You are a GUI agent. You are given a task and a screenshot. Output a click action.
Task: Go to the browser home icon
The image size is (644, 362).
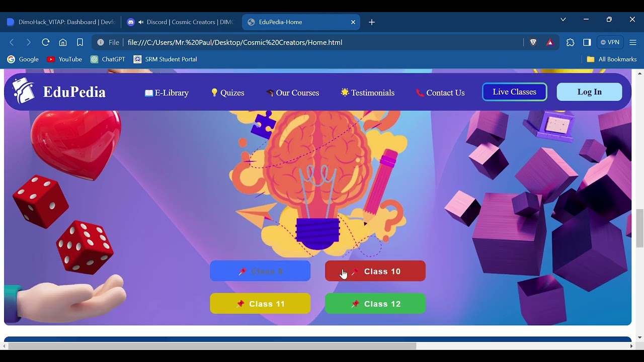point(63,42)
